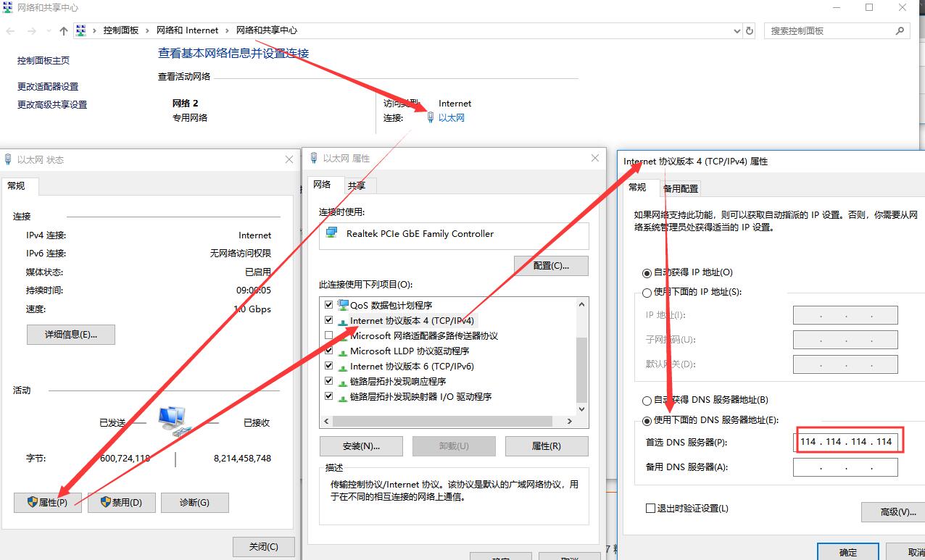Click 配置(C)... button

551,266
